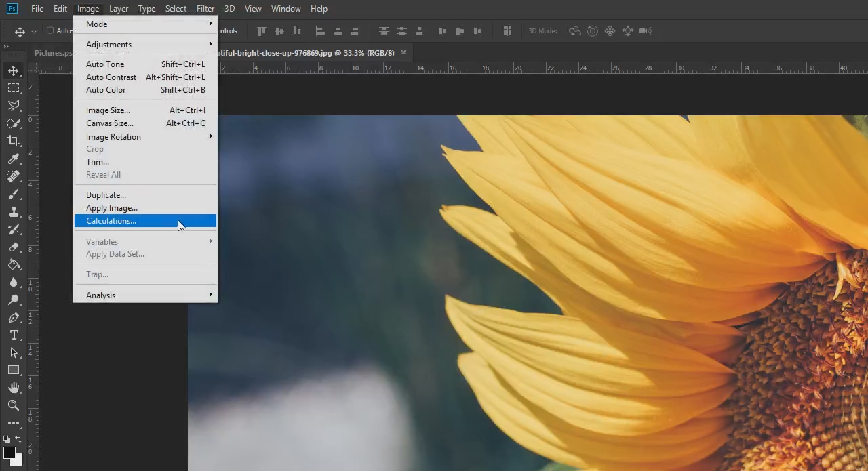Choose Canvas Size... menu entry
Screen dimensions: 868x471
click(x=145, y=123)
